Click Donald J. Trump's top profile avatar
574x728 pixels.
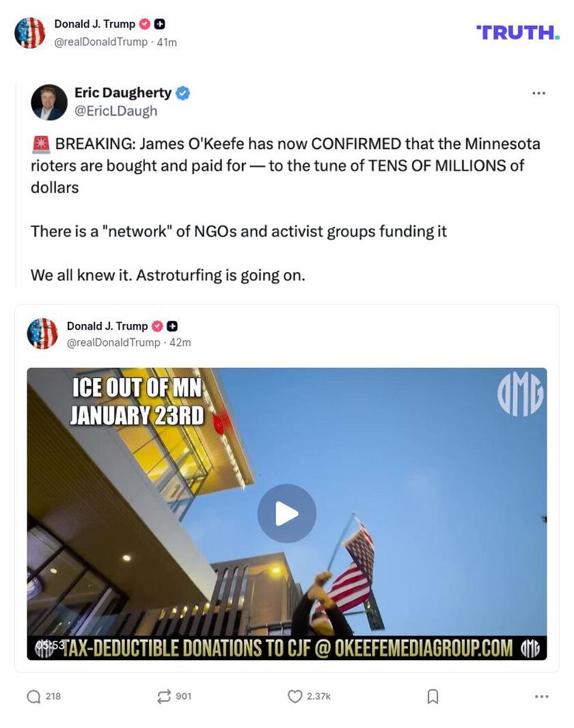[x=29, y=33]
